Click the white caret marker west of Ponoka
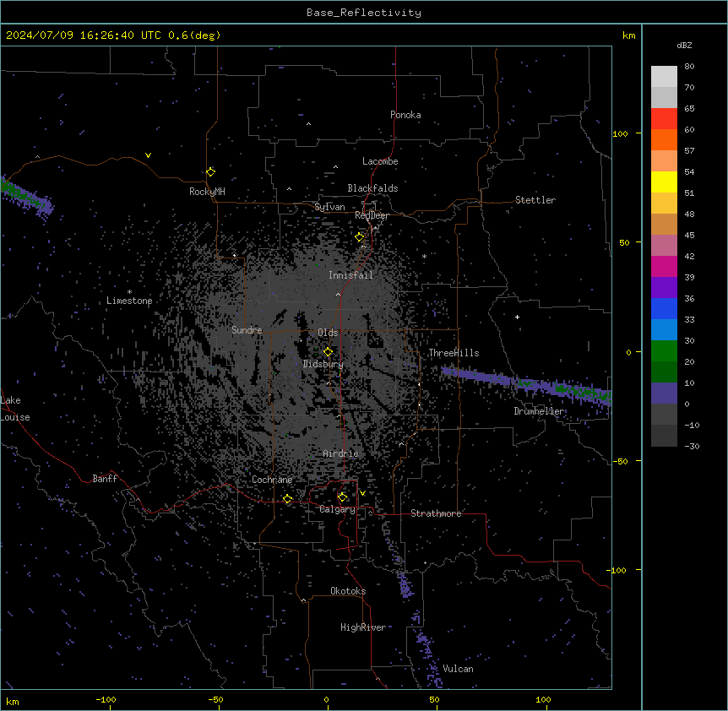This screenshot has height=711, width=728. [x=308, y=124]
